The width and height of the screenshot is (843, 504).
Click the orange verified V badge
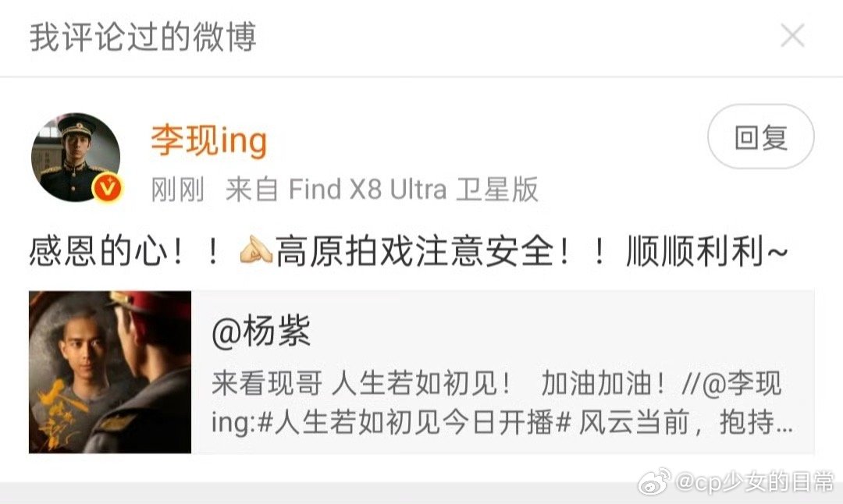click(x=108, y=188)
